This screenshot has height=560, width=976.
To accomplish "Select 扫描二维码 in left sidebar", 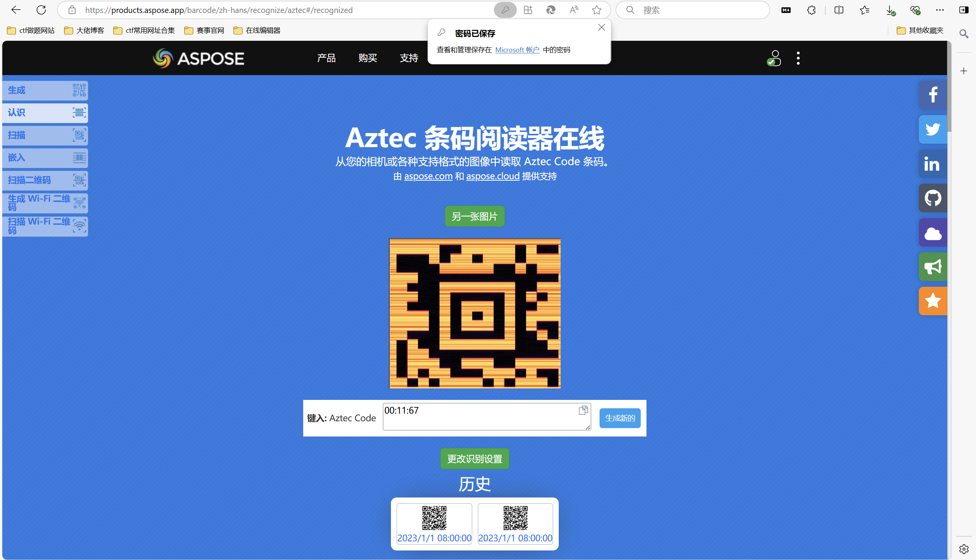I will (x=45, y=180).
